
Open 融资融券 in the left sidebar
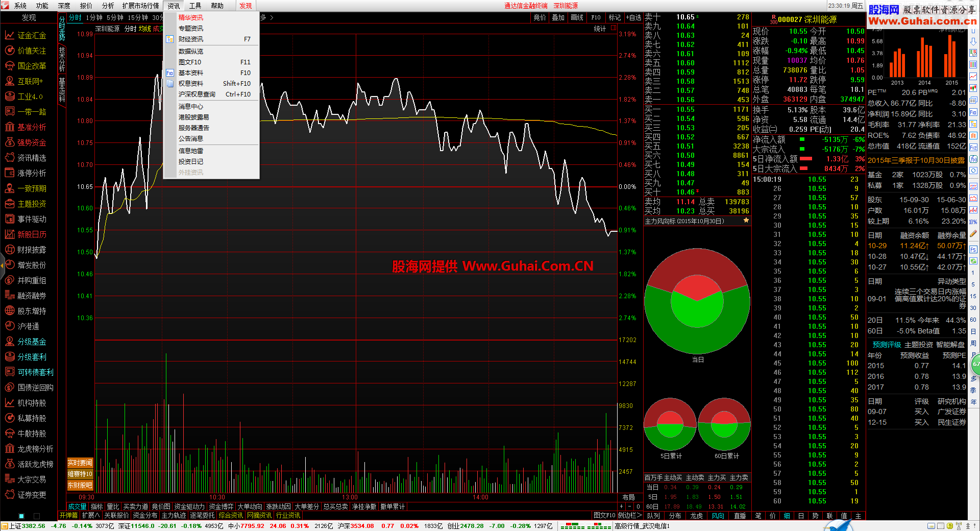(26, 296)
